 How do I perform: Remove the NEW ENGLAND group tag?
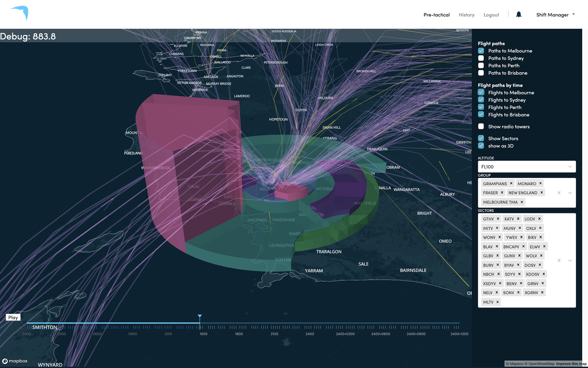click(541, 193)
